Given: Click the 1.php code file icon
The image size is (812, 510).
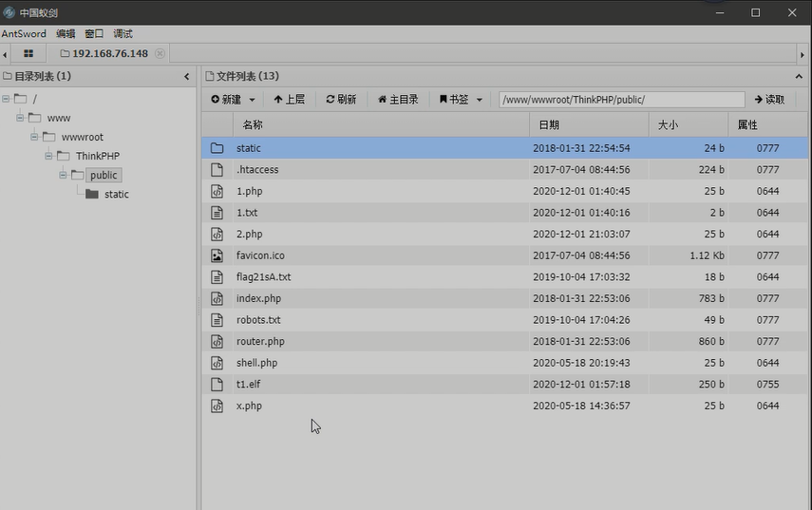Looking at the screenshot, I should (217, 191).
